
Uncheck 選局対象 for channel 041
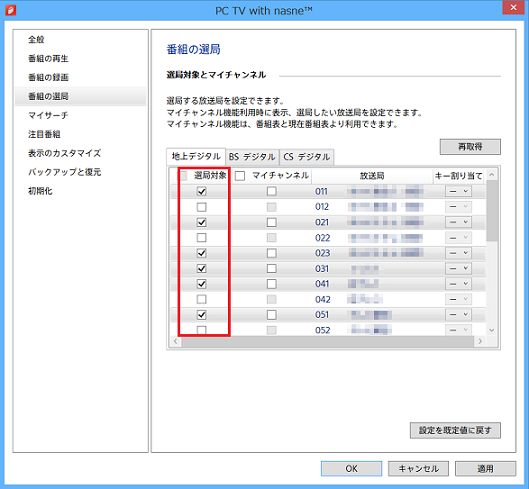[x=201, y=284]
